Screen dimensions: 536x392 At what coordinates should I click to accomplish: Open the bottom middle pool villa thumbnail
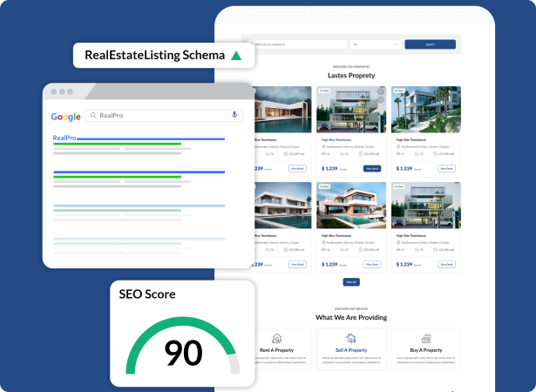pyautogui.click(x=350, y=205)
